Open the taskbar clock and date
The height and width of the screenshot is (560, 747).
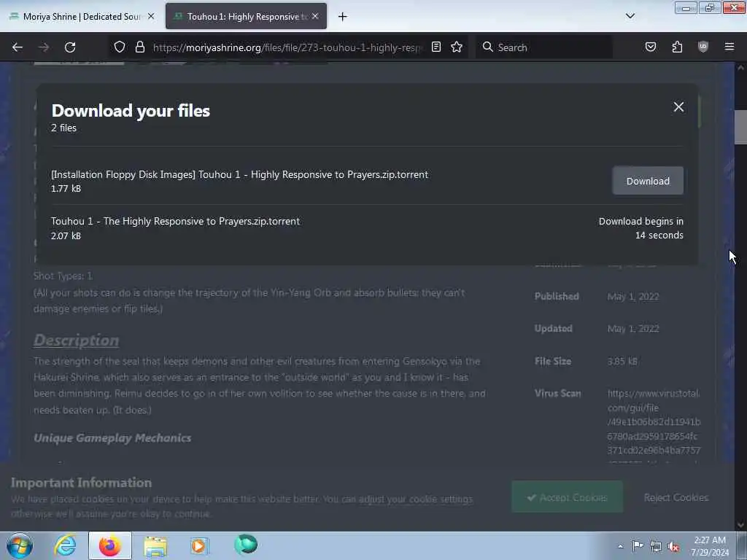click(710, 546)
